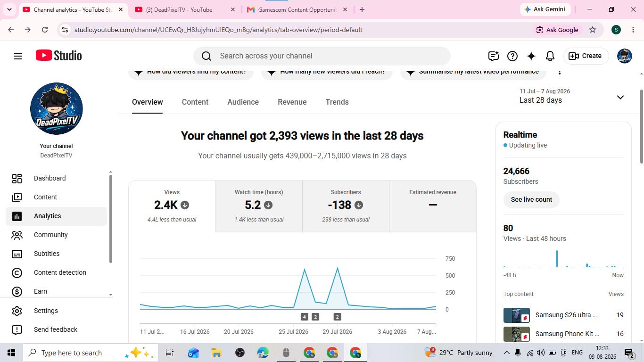Image resolution: width=644 pixels, height=362 pixels.
Task: Click the page address URL field
Action: coord(218,30)
